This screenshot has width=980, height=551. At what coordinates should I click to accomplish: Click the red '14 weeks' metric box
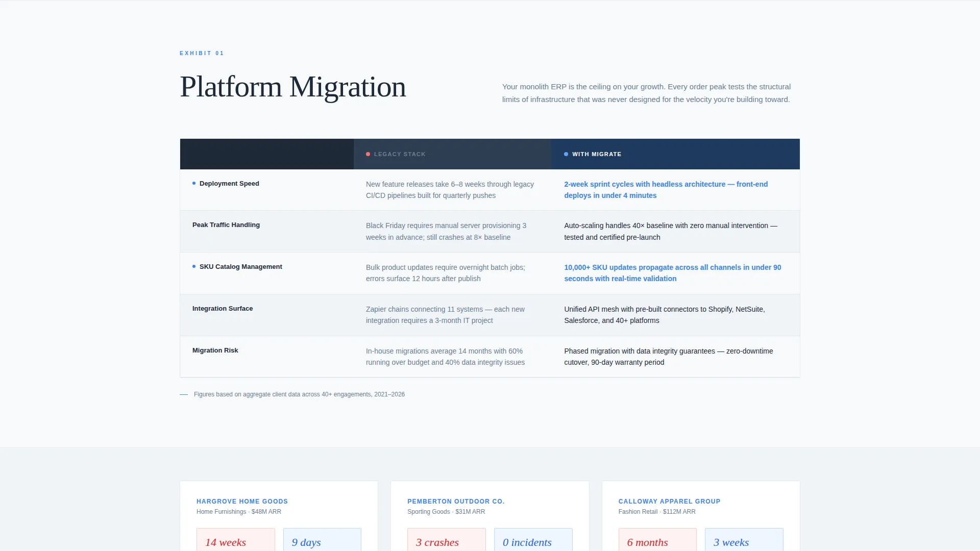(x=236, y=540)
